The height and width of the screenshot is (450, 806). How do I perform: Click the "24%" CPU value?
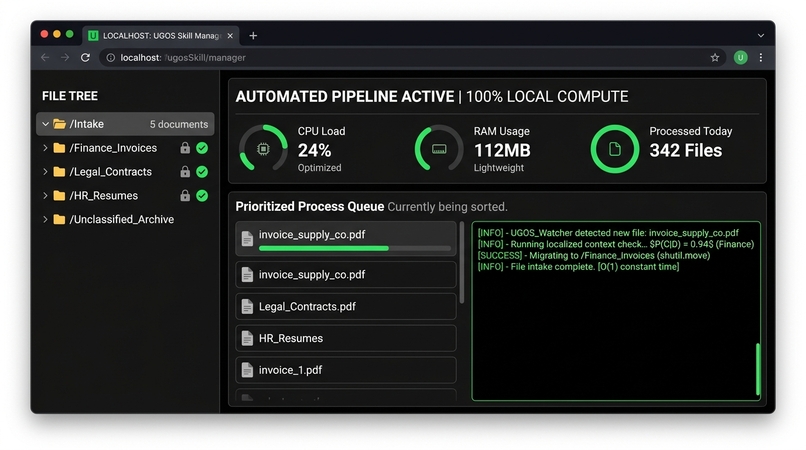click(314, 150)
